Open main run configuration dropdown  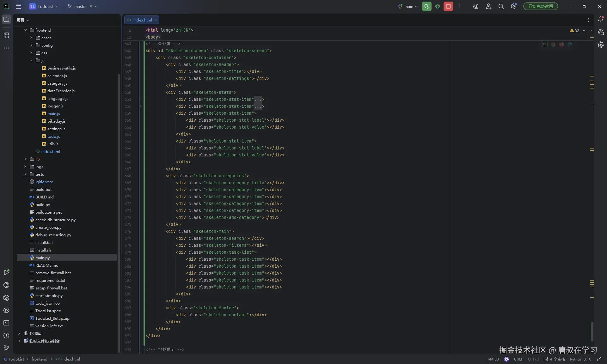click(408, 6)
